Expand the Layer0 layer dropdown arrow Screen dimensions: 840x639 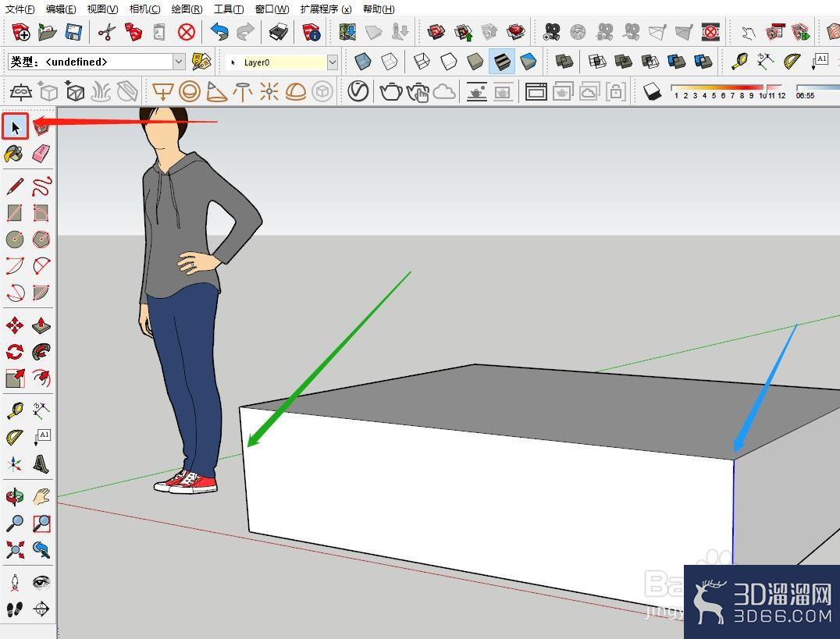tap(332, 62)
